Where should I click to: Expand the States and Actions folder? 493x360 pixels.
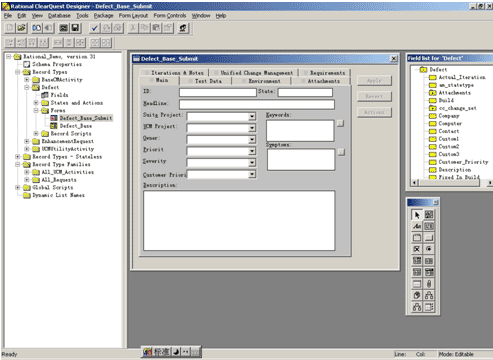36,103
